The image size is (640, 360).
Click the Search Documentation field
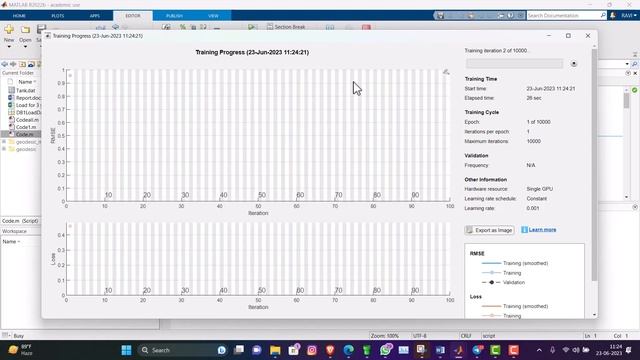563,16
